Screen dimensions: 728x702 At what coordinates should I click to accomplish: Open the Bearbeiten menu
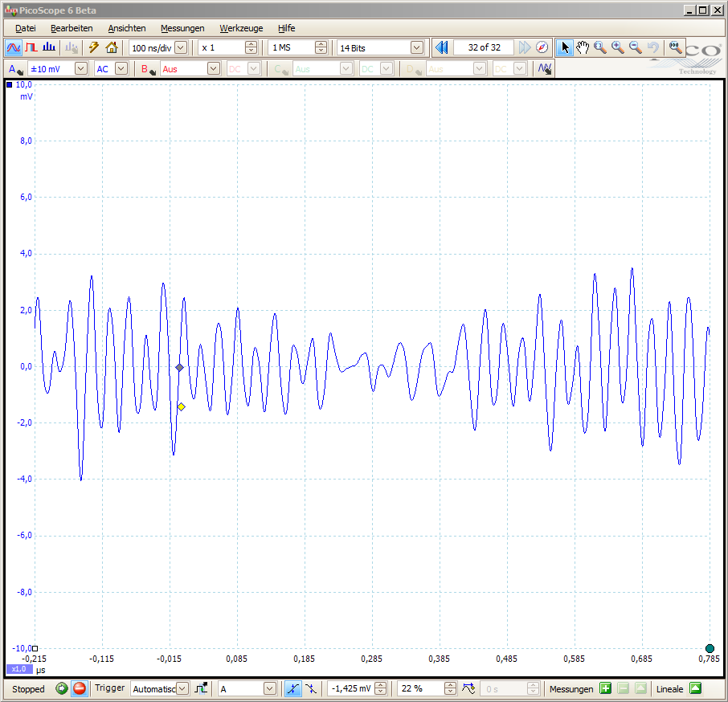point(72,28)
